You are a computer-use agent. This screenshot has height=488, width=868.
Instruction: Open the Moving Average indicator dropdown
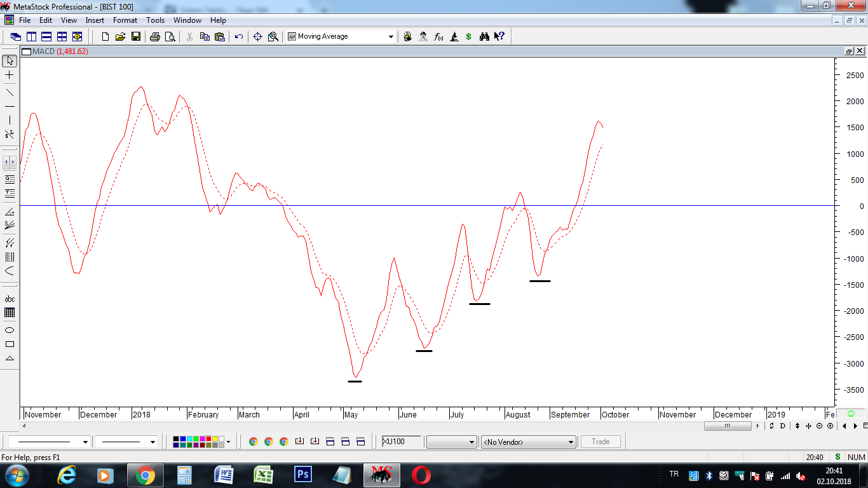tap(391, 37)
